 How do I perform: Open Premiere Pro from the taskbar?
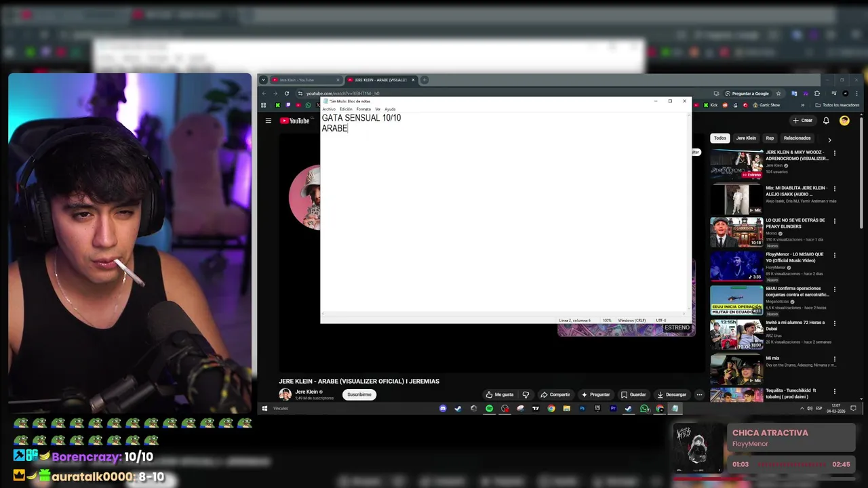click(x=613, y=408)
